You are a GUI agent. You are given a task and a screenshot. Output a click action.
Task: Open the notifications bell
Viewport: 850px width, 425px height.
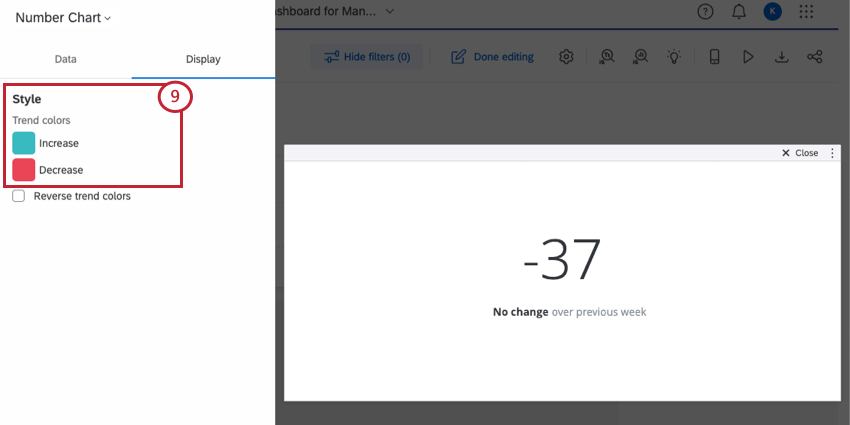click(739, 12)
